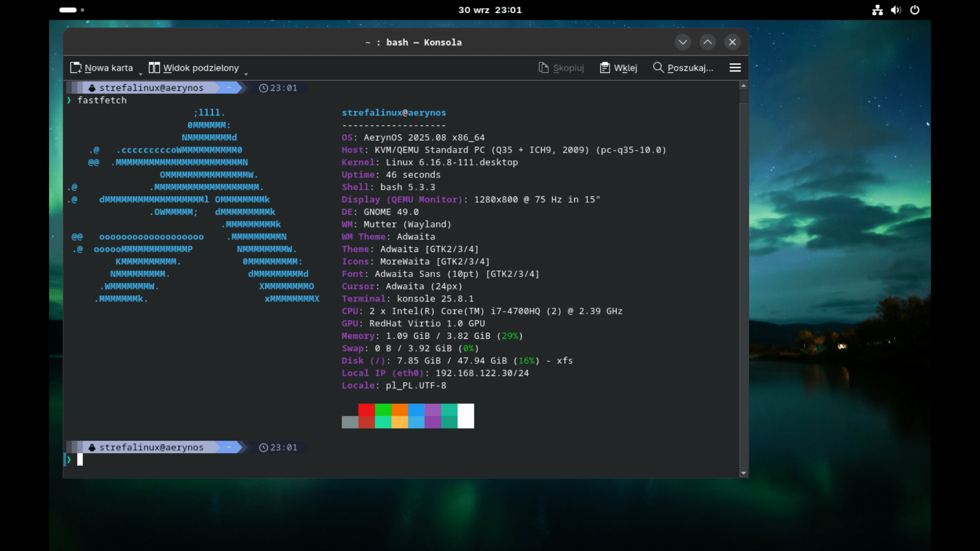Open the Konsola hamburger menu
Image resolution: width=980 pixels, height=551 pixels.
click(x=735, y=68)
